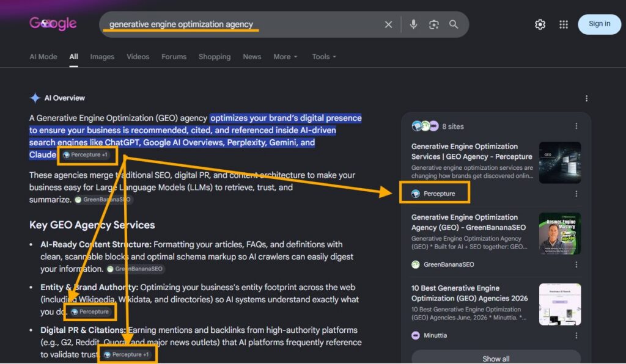Switch to the AI Mode tab
Image resolution: width=626 pixels, height=364 pixels.
pyautogui.click(x=43, y=57)
